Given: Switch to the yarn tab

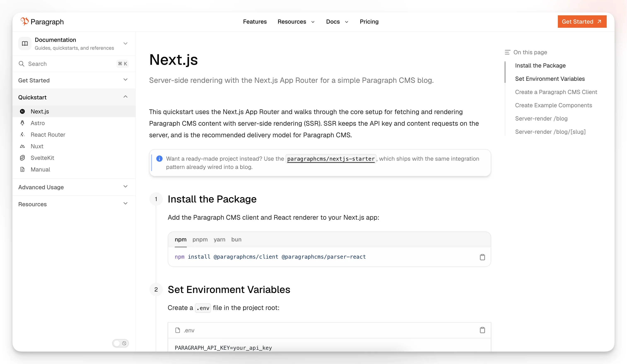Looking at the screenshot, I should click(x=219, y=239).
